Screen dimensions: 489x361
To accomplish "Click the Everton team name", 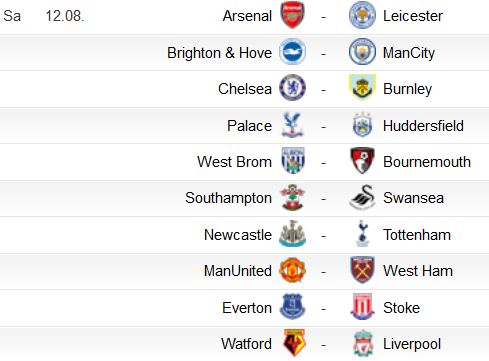I will pyautogui.click(x=247, y=308).
